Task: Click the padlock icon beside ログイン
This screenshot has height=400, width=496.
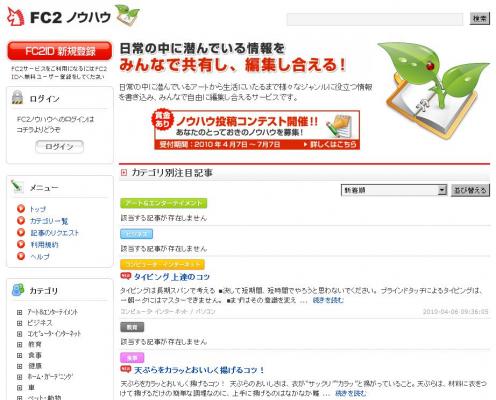Action: 18,97
